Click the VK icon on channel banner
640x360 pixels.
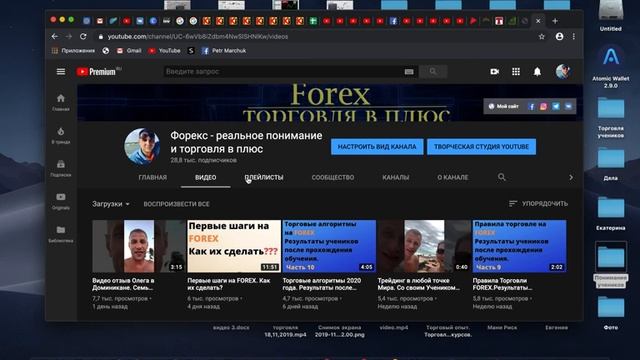[568, 107]
